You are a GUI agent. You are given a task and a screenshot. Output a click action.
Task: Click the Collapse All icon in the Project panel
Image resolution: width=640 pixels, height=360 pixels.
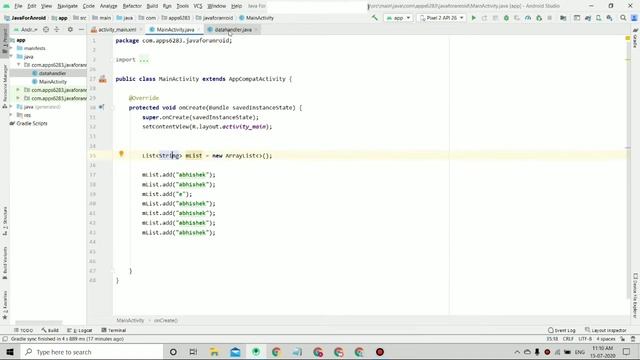coord(57,29)
